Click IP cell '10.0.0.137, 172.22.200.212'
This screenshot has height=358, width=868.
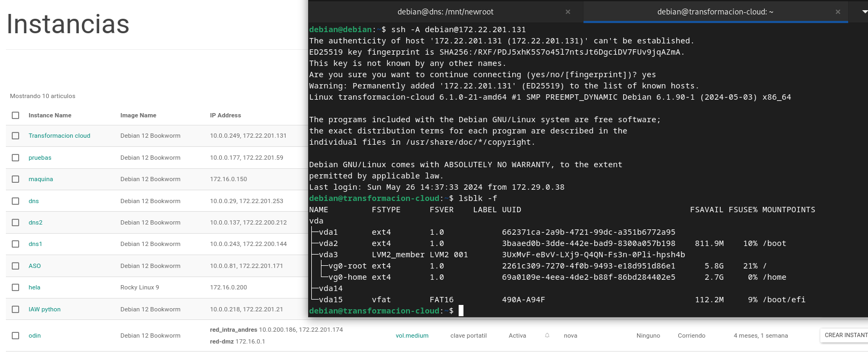coord(249,222)
